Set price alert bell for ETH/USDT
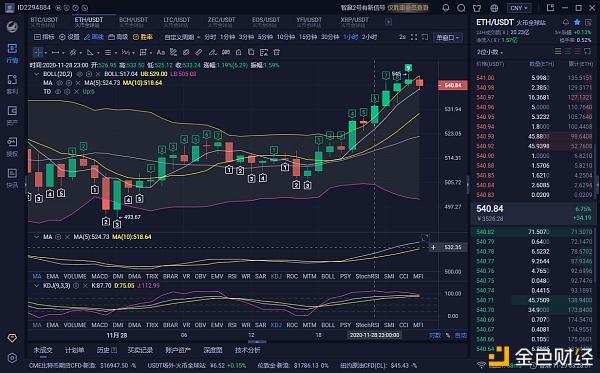 click(566, 22)
